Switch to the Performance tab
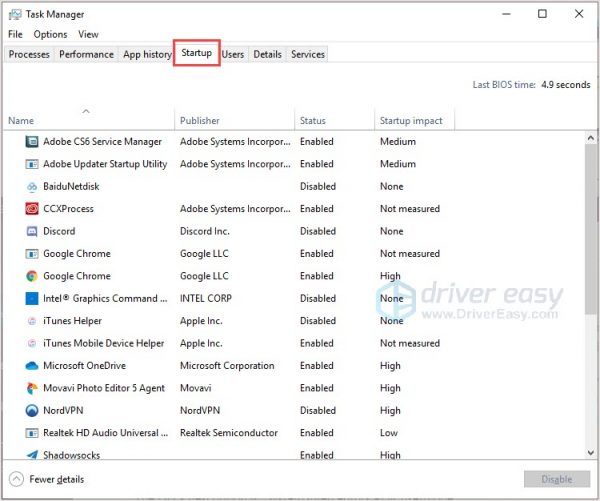Viewport: 600px width, 501px height. click(x=86, y=54)
